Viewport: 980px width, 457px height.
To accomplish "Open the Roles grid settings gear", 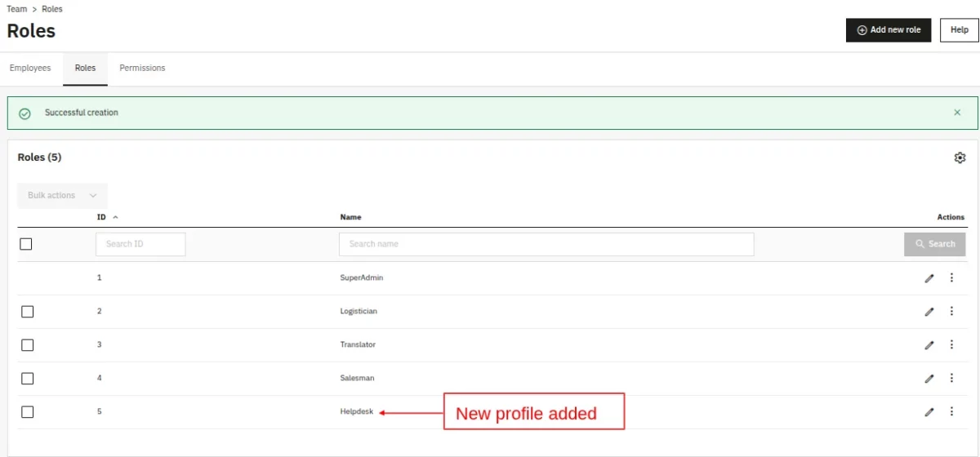I will (x=960, y=158).
